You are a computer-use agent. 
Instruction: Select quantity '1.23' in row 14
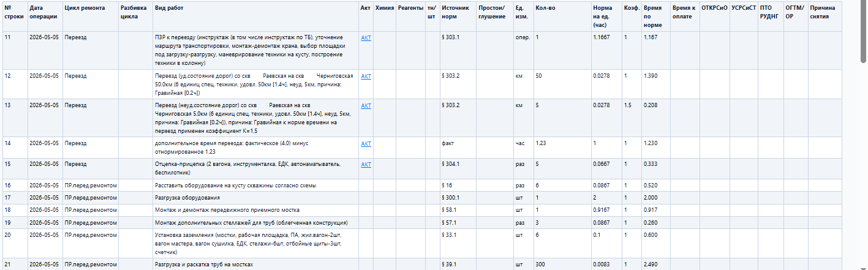click(x=562, y=148)
